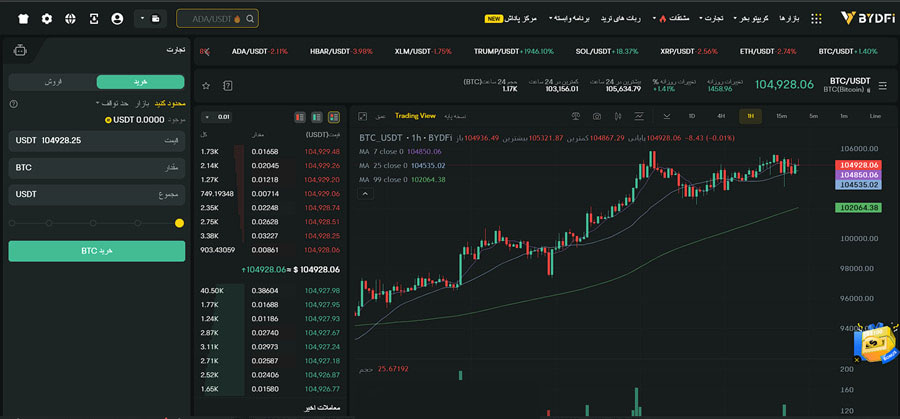Open the apps grid icon near logo
The width and height of the screenshot is (900, 419).
816,18
